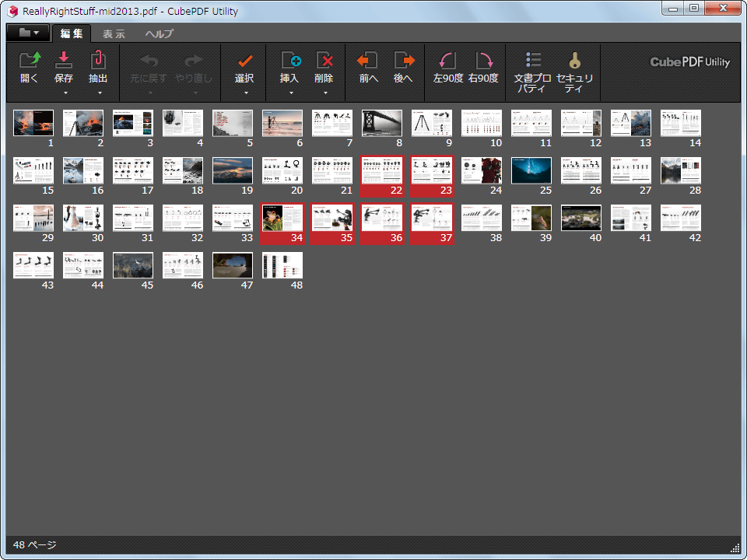Screen dimensions: 747x560
Task: Click the 挿入 (Insert) page icon
Action: [290, 61]
